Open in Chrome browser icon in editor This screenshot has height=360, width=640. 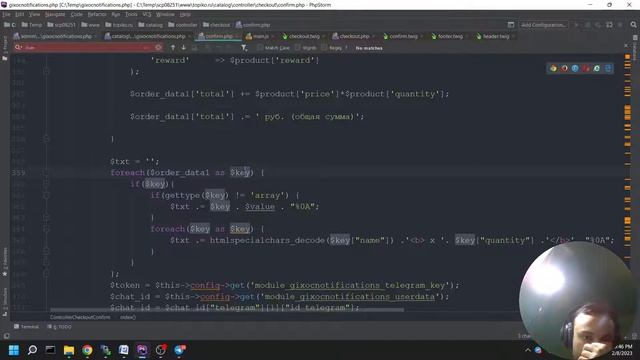[553, 68]
